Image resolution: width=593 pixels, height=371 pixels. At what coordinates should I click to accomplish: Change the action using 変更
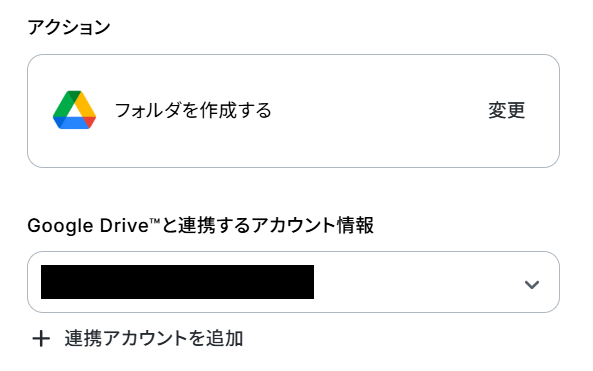506,110
